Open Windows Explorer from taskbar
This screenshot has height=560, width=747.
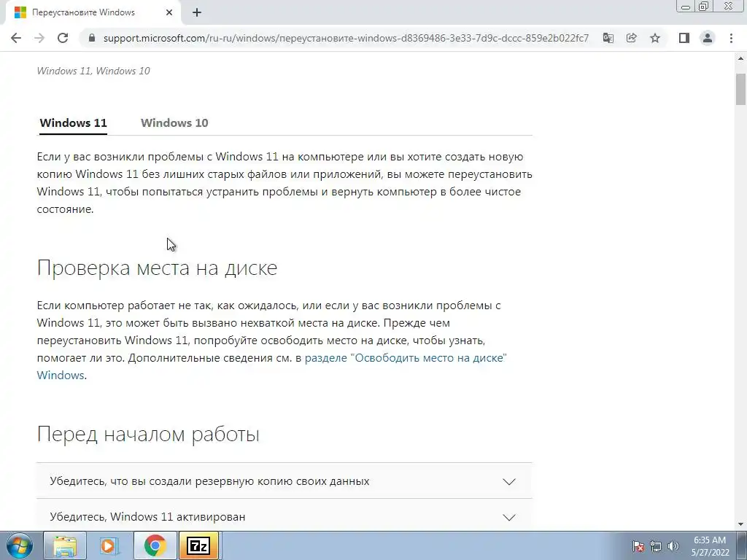[65, 545]
